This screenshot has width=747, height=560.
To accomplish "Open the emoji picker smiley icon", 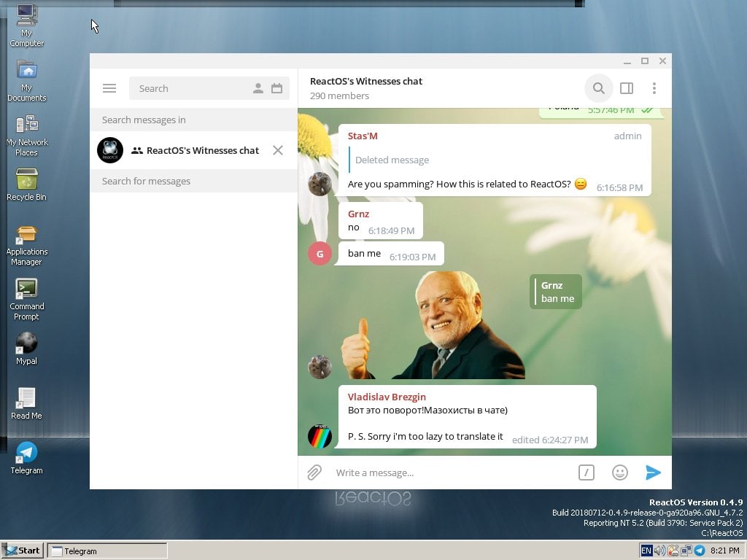I will [x=620, y=472].
